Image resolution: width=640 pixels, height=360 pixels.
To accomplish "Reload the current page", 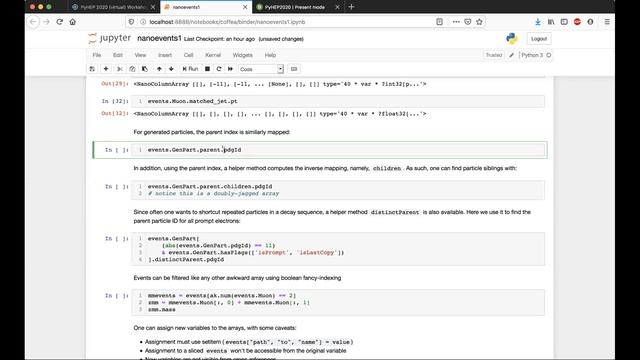I will click(60, 22).
